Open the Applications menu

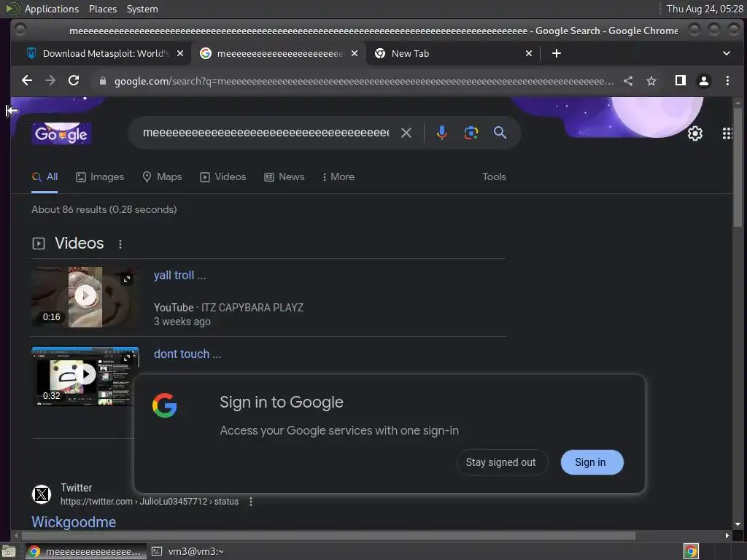(x=52, y=9)
